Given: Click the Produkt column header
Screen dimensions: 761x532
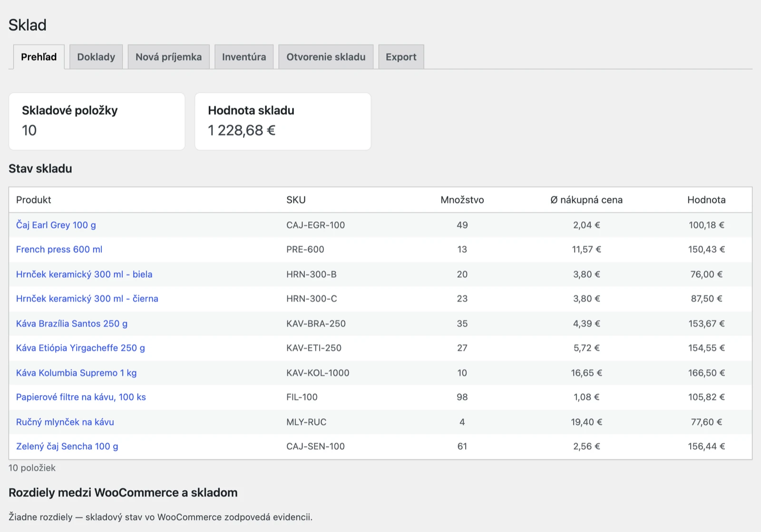Looking at the screenshot, I should pyautogui.click(x=34, y=200).
